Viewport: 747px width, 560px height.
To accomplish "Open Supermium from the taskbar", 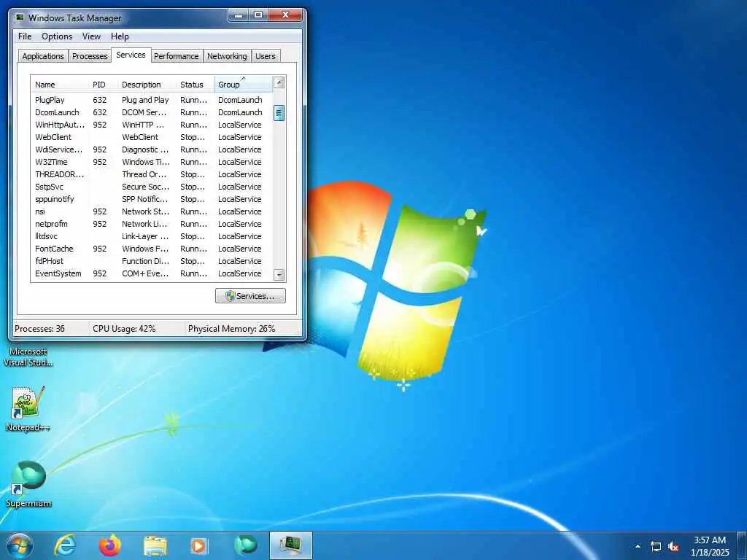I will point(246,545).
